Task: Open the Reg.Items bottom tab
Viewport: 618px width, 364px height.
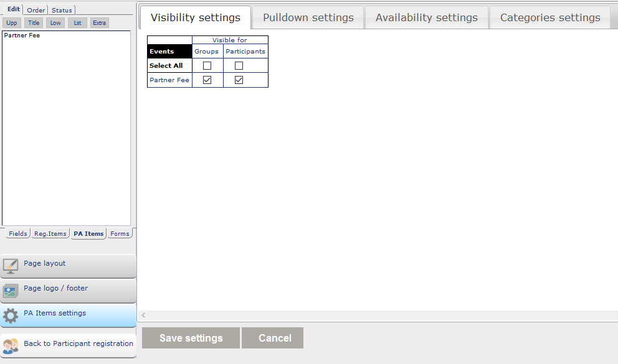Action: click(50, 233)
